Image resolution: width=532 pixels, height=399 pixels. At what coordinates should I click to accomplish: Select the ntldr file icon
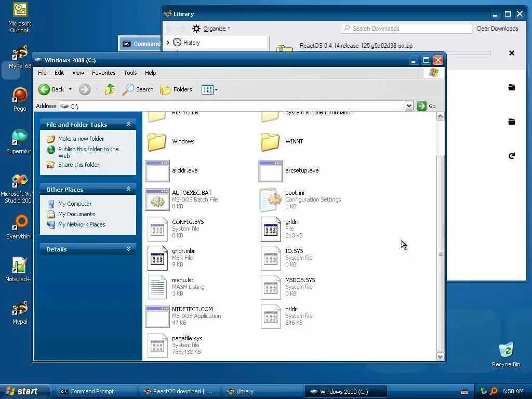tap(271, 316)
